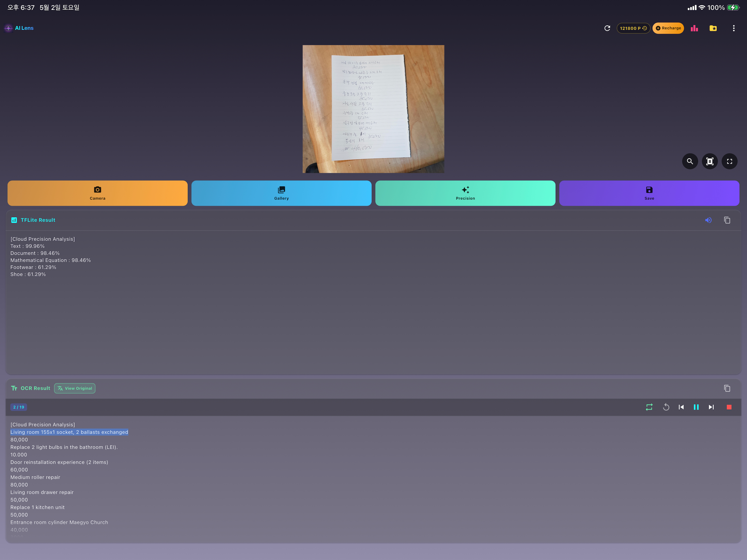Click the refresh icon in the top bar
Viewport: 747px width, 560px height.
[x=607, y=28]
